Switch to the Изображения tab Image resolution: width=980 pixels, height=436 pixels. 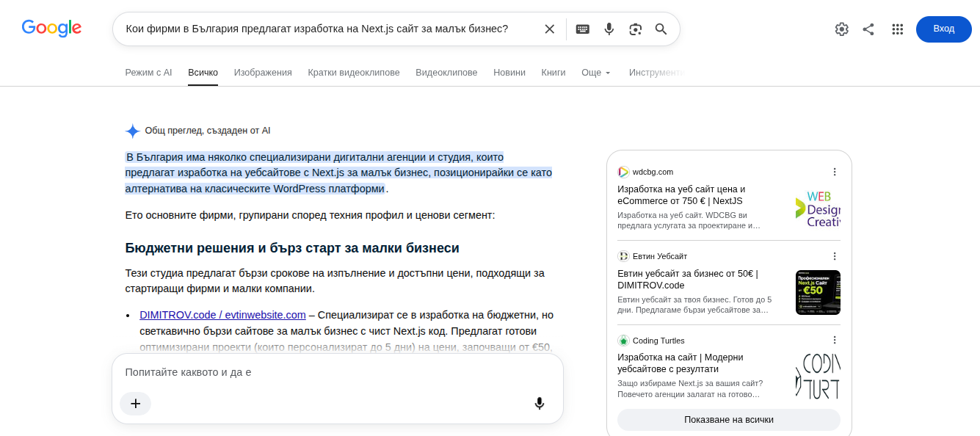[x=263, y=73]
